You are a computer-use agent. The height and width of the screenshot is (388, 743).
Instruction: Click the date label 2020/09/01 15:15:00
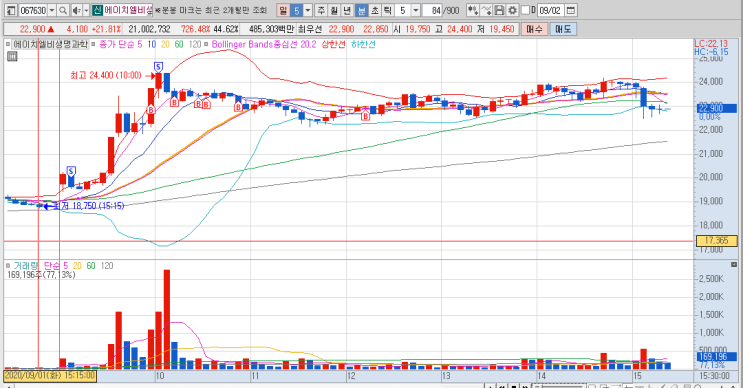tap(50, 376)
